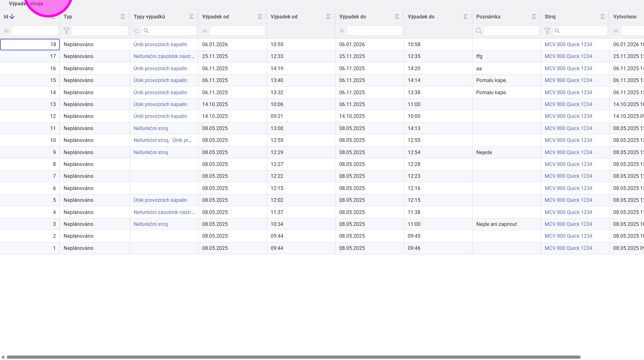This screenshot has height=360, width=644.
Task: Open Nefunkční zásobník link in row 17
Action: (x=163, y=56)
